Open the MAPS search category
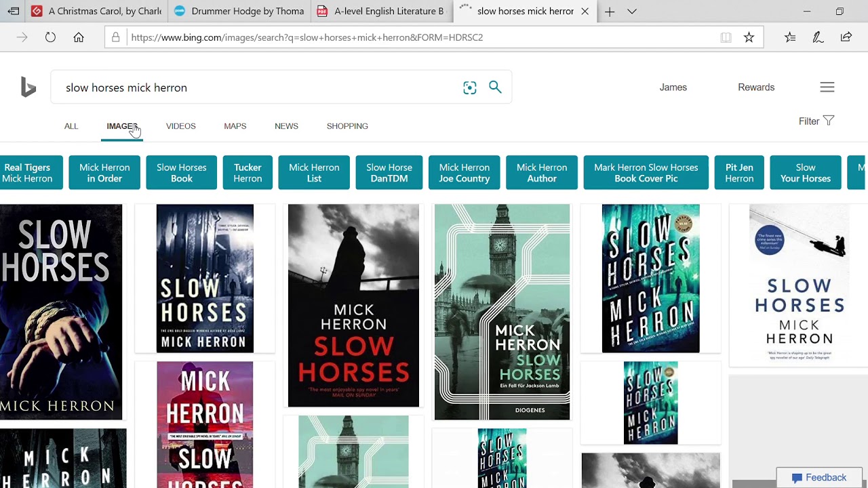Screen dimensions: 868x488 click(x=235, y=126)
